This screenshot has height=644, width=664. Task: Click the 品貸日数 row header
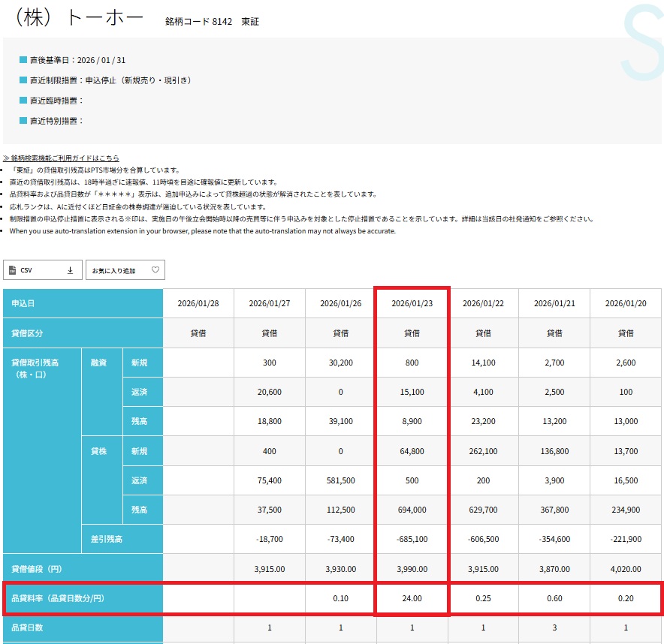tap(27, 628)
